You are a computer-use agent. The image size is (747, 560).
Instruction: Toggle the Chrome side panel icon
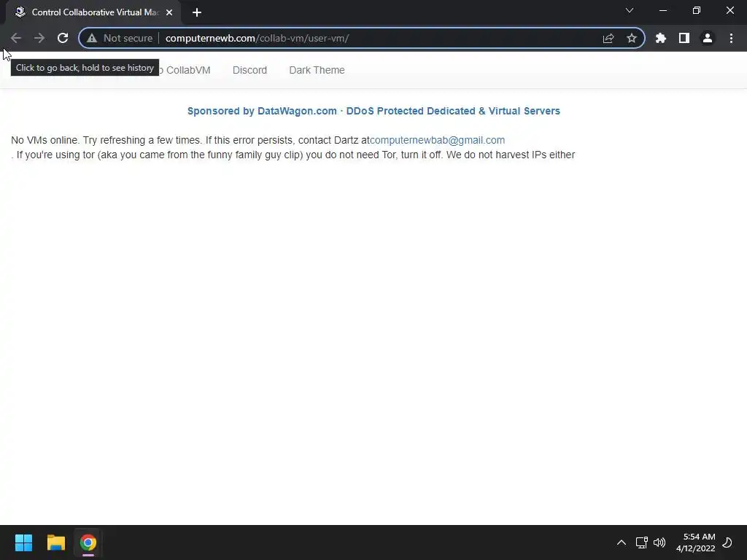click(684, 38)
